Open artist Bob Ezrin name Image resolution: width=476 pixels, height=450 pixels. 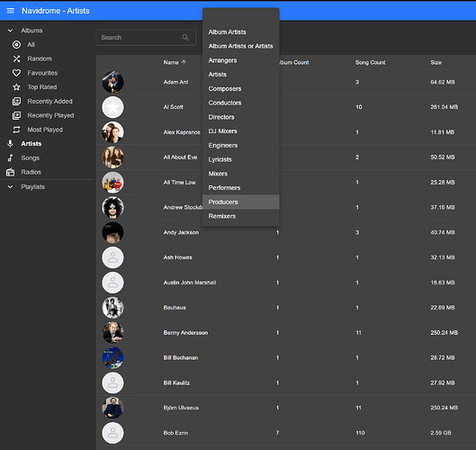click(175, 433)
